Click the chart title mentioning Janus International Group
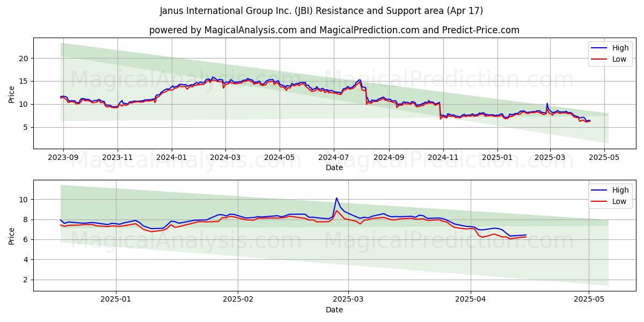The image size is (644, 322). (x=321, y=11)
